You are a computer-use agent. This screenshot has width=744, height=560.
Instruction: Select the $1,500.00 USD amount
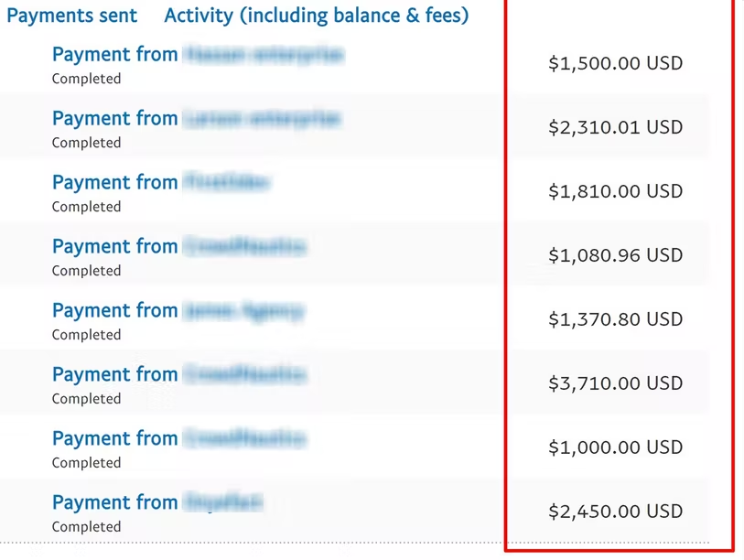point(615,63)
